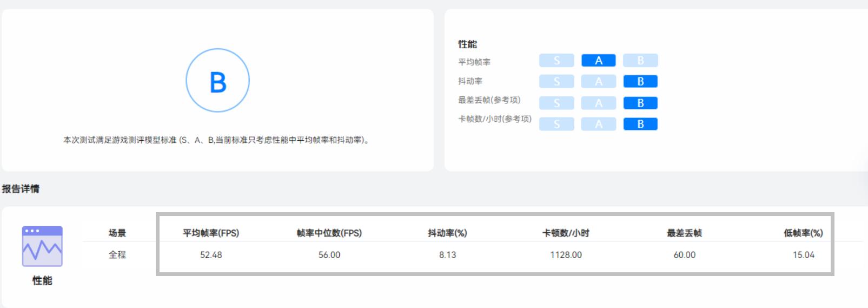Viewport: 868px width, 308px height.
Task: Click the worst frame drop value 60.00
Action: point(684,255)
